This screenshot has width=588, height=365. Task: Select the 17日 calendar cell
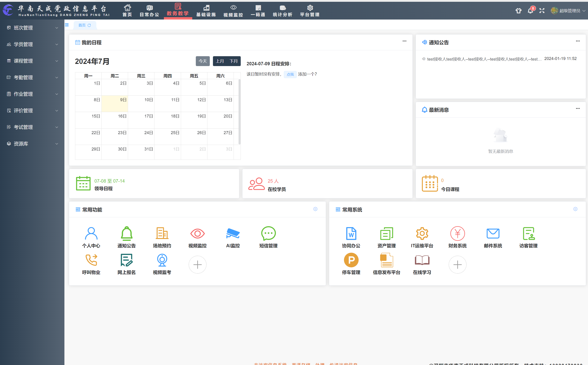coord(141,120)
